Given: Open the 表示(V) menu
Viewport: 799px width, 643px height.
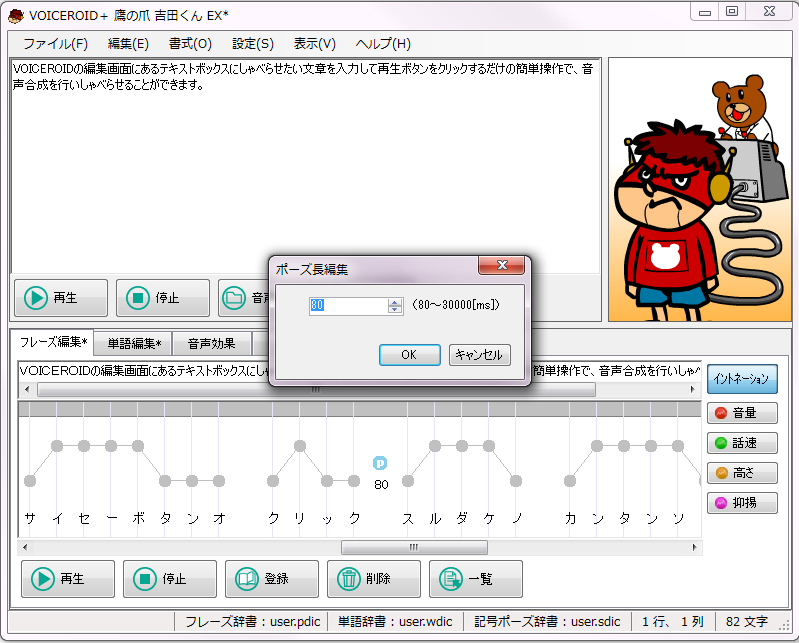Looking at the screenshot, I should coord(314,44).
